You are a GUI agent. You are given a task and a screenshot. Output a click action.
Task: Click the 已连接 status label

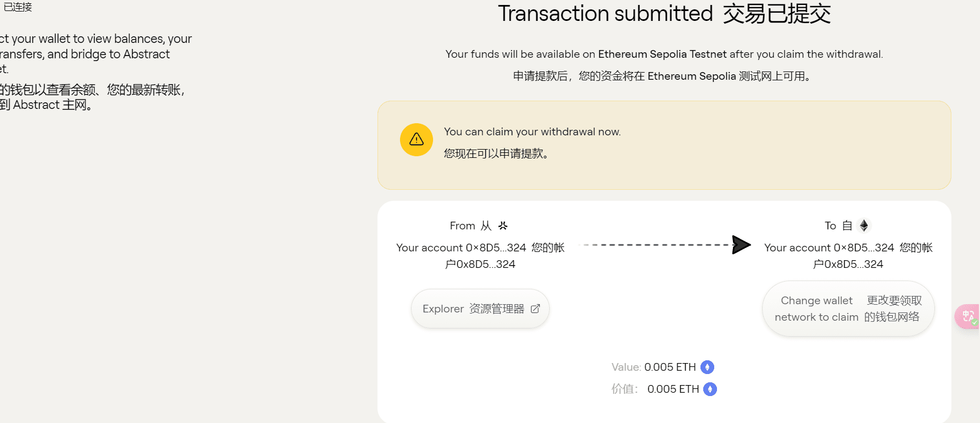[18, 7]
